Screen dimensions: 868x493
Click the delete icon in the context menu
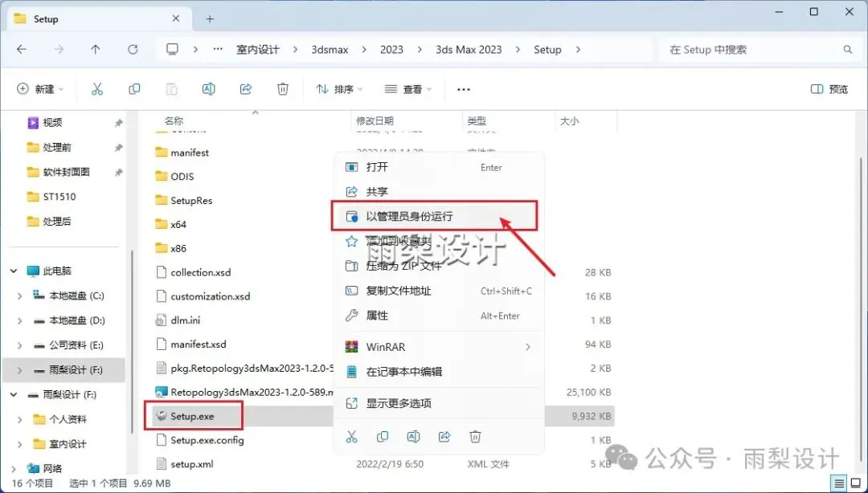(475, 437)
